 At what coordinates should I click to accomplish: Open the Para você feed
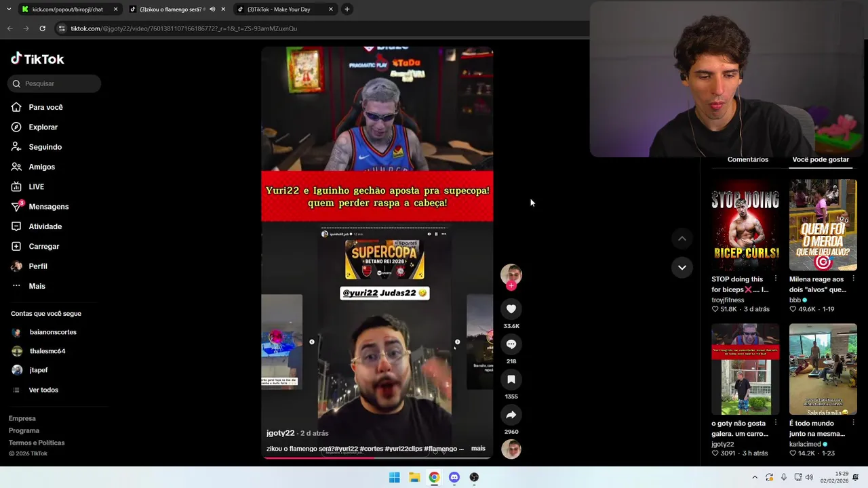[45, 107]
